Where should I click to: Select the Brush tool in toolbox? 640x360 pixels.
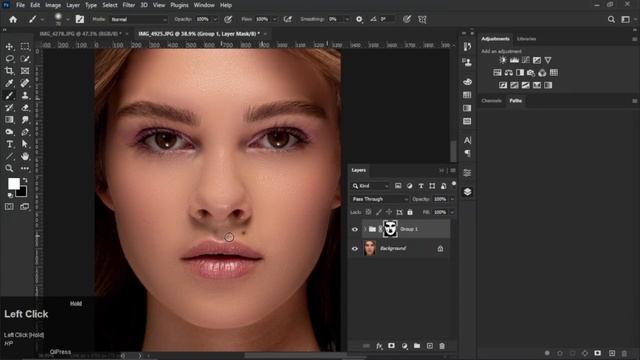pyautogui.click(x=9, y=96)
